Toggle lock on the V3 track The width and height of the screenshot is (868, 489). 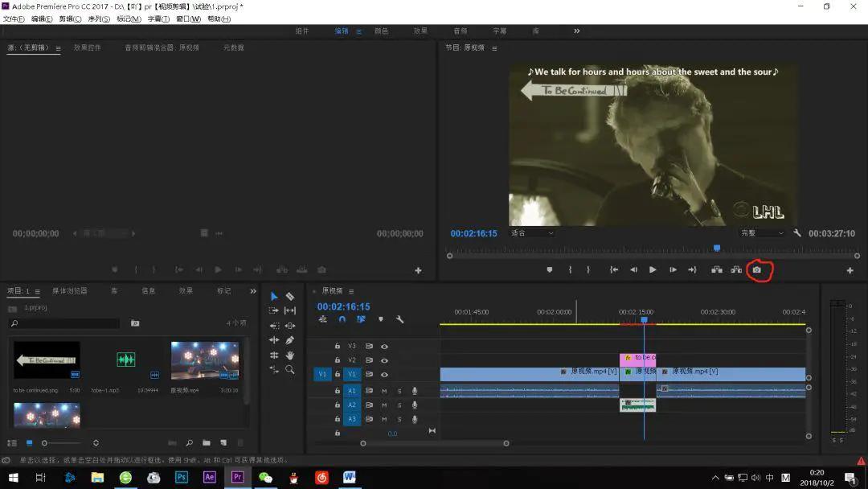338,346
